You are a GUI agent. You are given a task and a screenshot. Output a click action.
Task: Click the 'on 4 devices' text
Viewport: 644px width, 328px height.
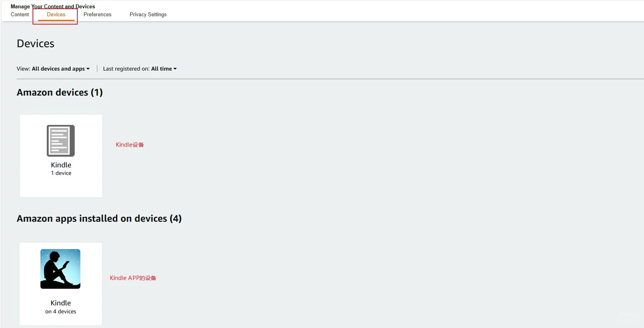(61, 312)
